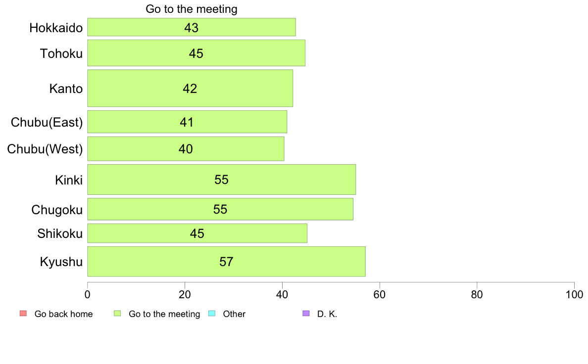Image resolution: width=588 pixels, height=364 pixels.
Task: Click the Hokkaido bar showing 43
Action: [x=192, y=27]
